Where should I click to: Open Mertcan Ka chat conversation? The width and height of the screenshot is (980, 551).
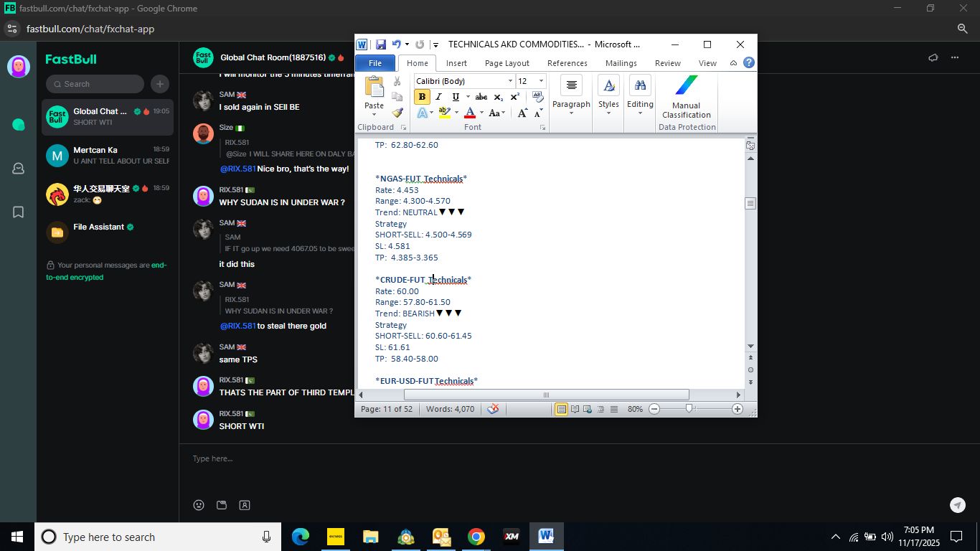(x=108, y=156)
